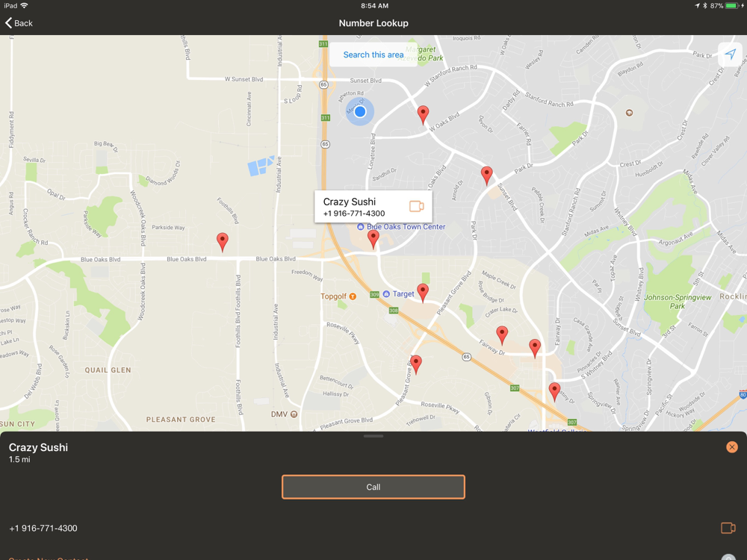Tap video icon in Crazy Sushi callout
The height and width of the screenshot is (560, 747).
click(x=416, y=206)
